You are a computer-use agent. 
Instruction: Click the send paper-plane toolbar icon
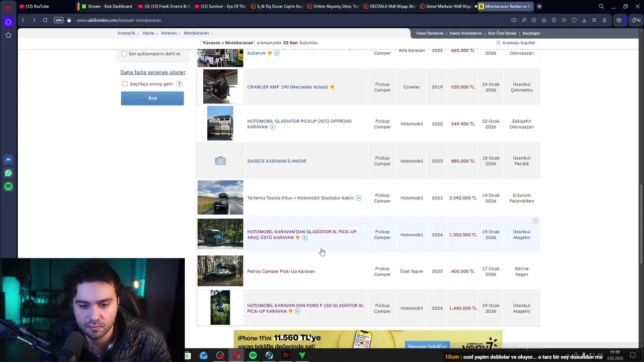pos(564,20)
